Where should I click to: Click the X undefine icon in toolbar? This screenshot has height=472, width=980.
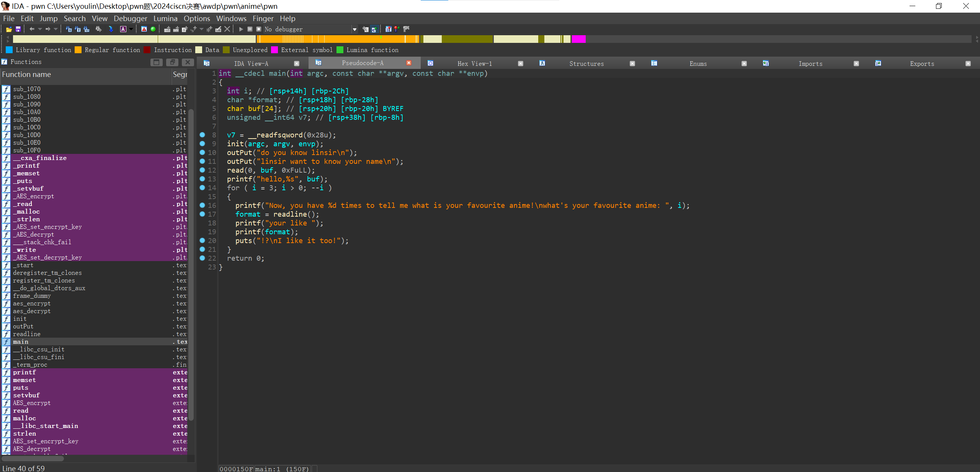point(227,29)
